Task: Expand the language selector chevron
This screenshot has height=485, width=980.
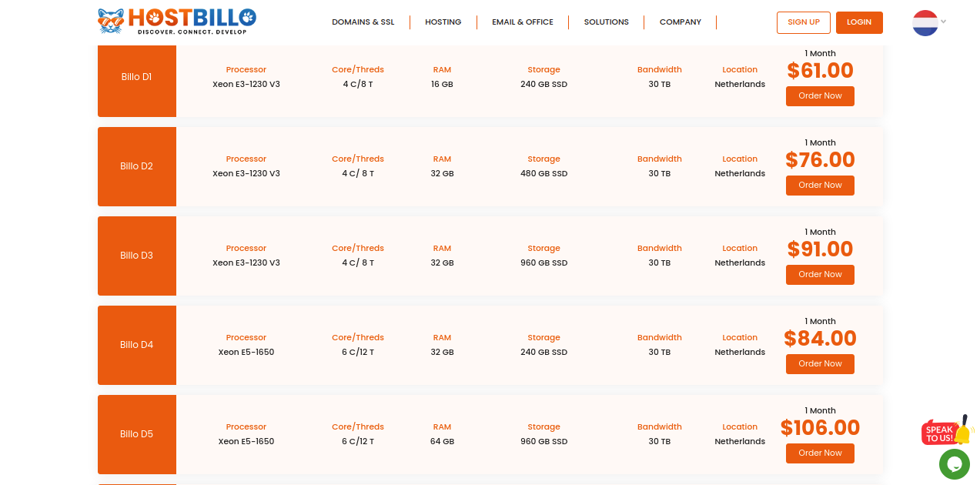Action: (x=943, y=22)
